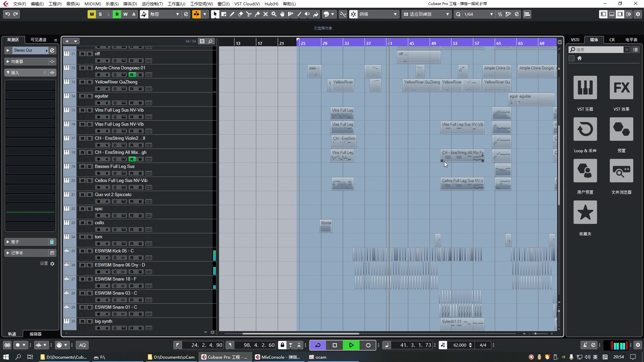Open setup gear icon top right

tap(638, 14)
